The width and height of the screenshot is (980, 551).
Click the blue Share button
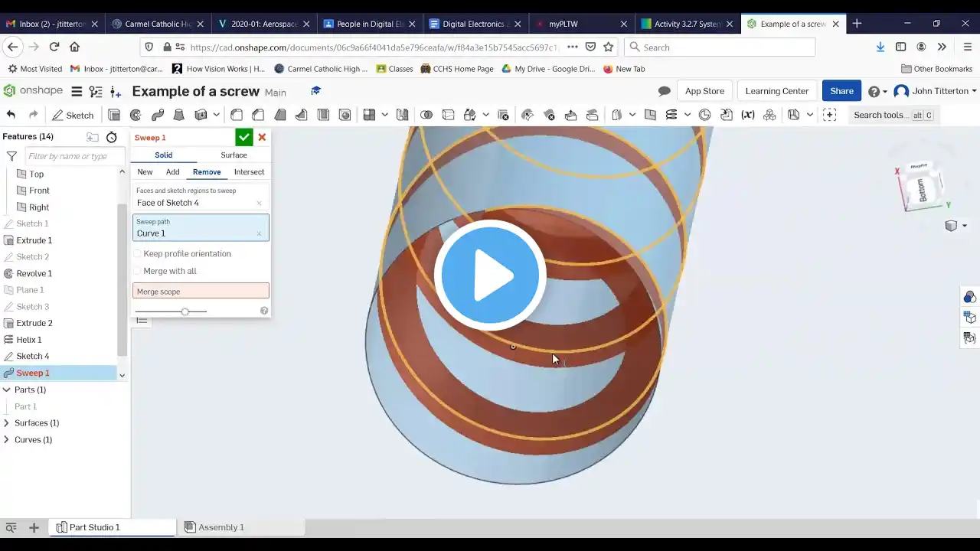pyautogui.click(x=841, y=91)
